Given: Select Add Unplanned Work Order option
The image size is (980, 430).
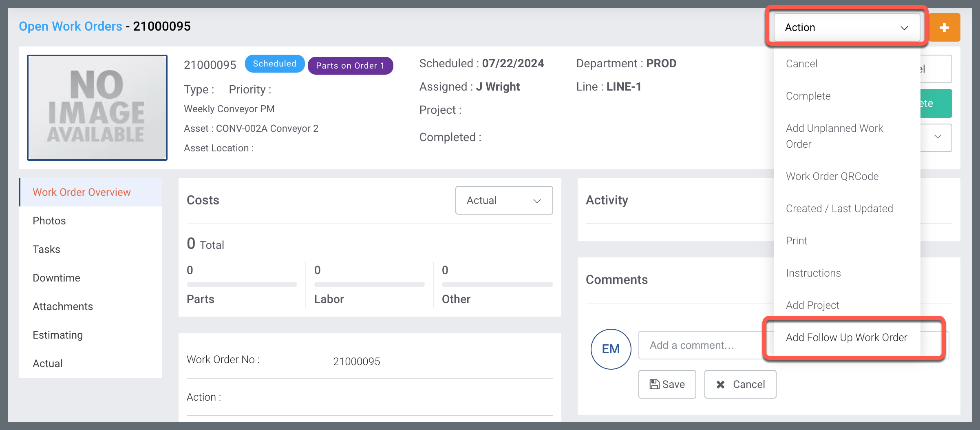Looking at the screenshot, I should (834, 136).
